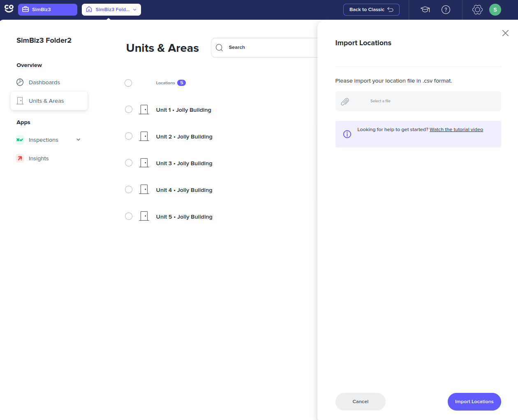The height and width of the screenshot is (420, 518).
Task: Click the Unit 3 door icon
Action: 144,163
